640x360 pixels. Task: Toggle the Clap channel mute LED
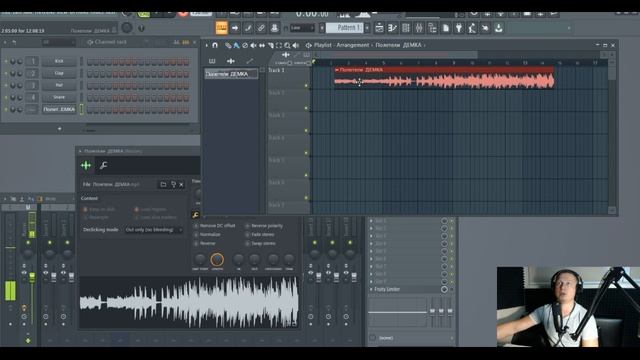point(6,73)
